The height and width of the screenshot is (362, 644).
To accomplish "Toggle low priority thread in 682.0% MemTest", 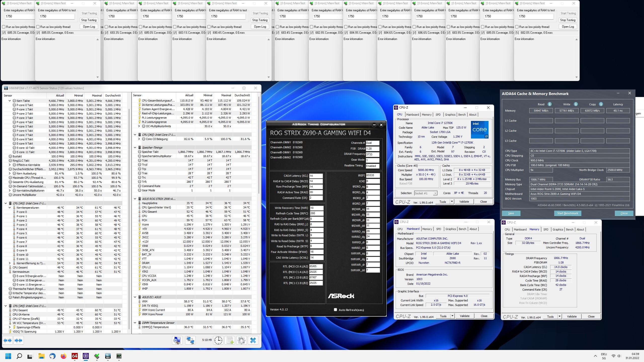I will coord(517,27).
